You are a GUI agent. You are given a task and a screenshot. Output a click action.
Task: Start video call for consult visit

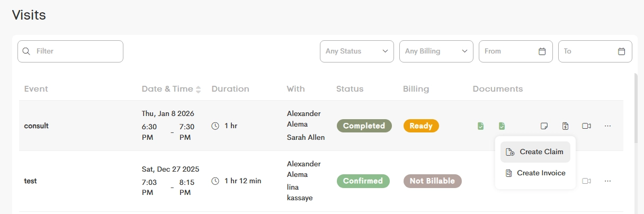click(x=586, y=126)
